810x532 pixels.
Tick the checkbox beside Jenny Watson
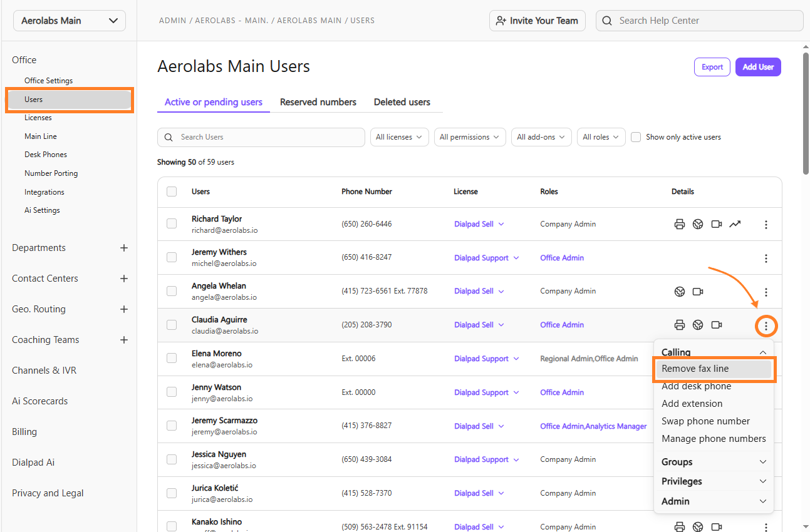172,392
